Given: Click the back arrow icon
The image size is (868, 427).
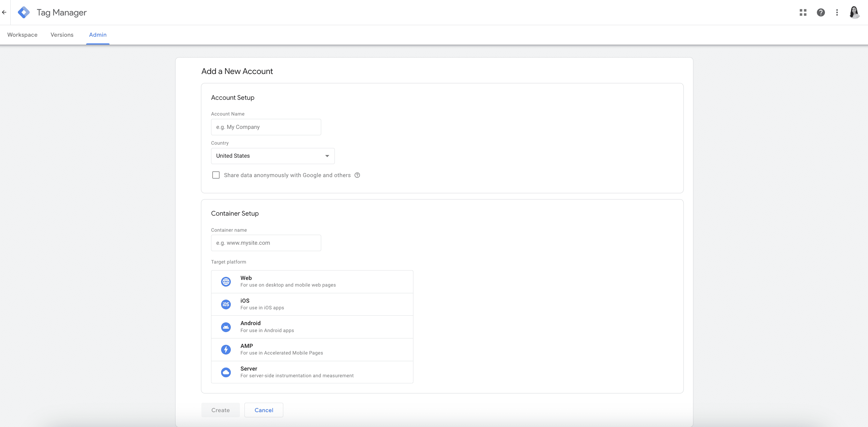Looking at the screenshot, I should coord(4,12).
